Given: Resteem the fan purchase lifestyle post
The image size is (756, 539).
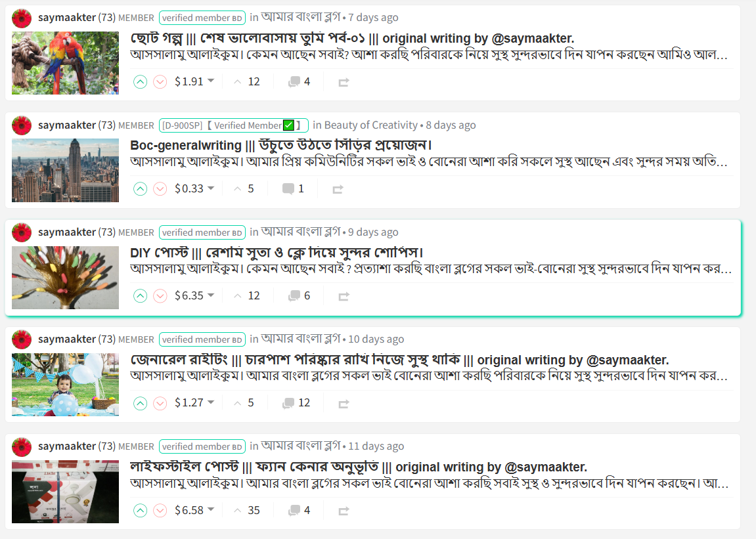Looking at the screenshot, I should (344, 511).
